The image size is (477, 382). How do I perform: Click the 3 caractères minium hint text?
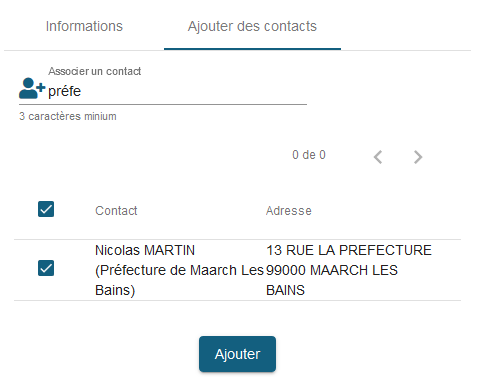coord(68,116)
